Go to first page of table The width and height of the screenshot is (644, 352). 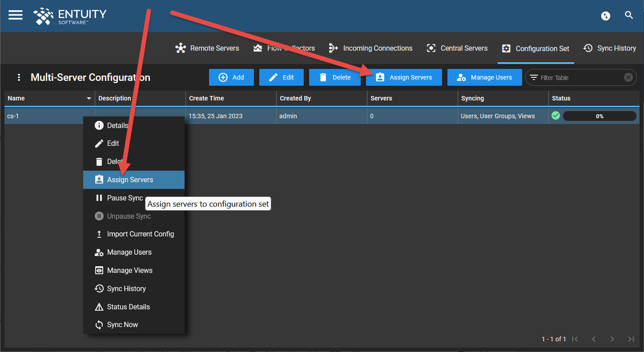pyautogui.click(x=575, y=339)
